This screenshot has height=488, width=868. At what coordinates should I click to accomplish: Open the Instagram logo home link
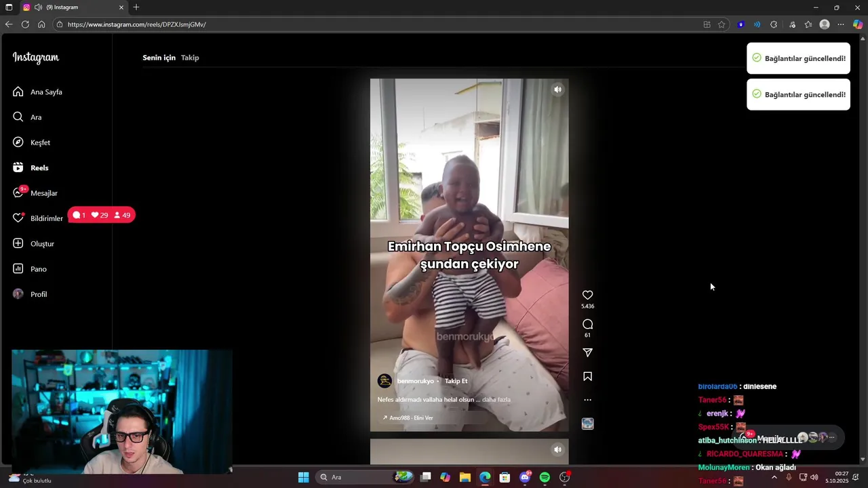pyautogui.click(x=36, y=58)
